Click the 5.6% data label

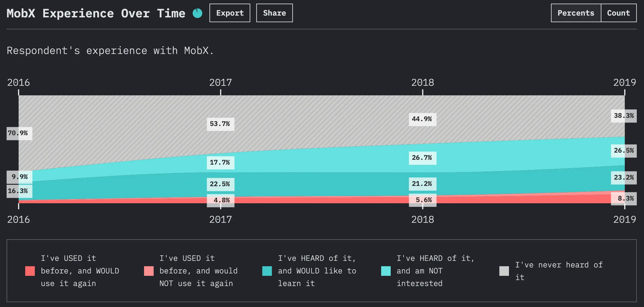(423, 200)
